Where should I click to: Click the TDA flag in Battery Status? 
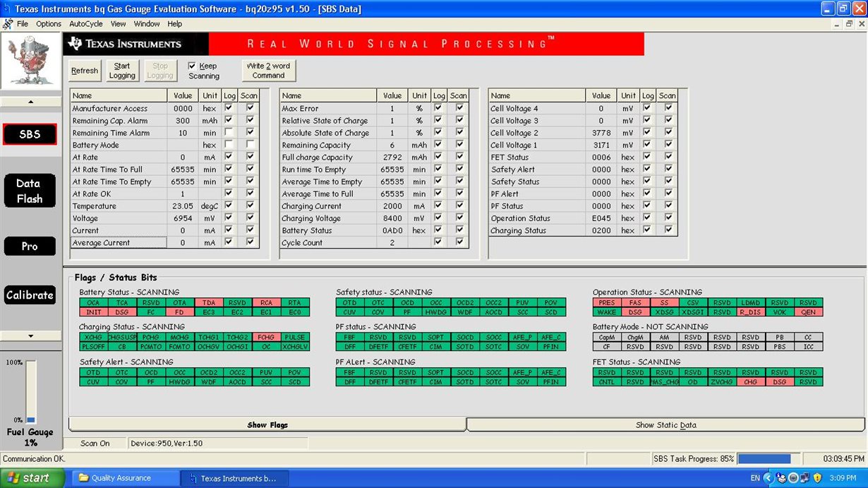tap(208, 302)
